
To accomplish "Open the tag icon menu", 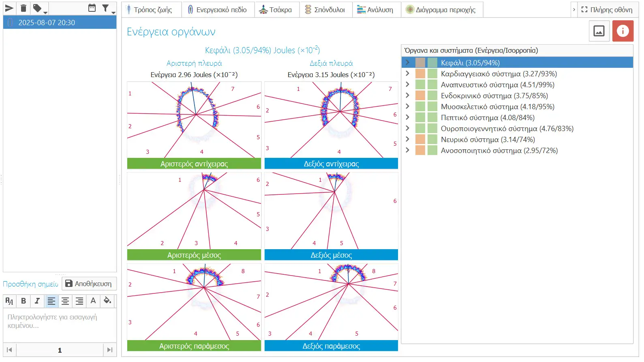I will (39, 8).
